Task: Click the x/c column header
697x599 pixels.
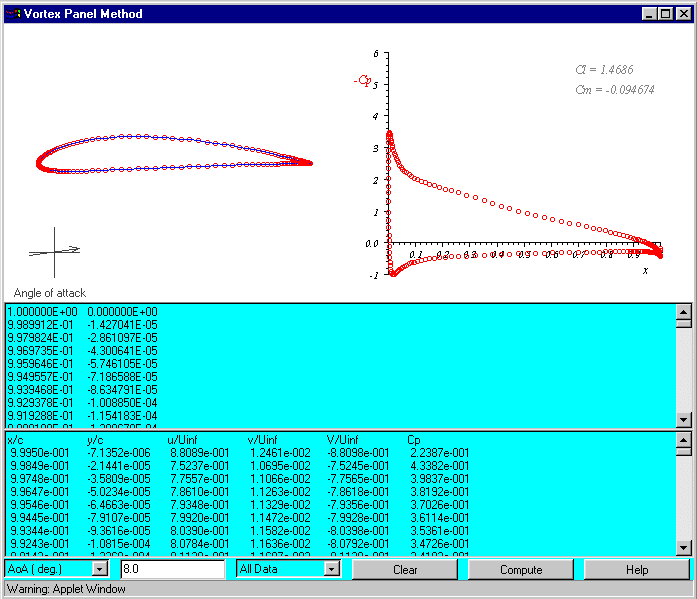Action: point(16,440)
